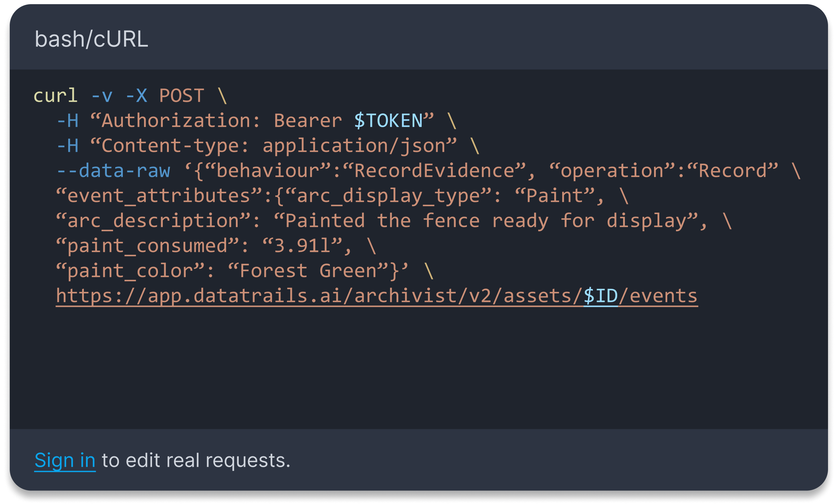Screen dimensions: 836x504
Task: Click the -X flag before POST
Action: coord(136,96)
